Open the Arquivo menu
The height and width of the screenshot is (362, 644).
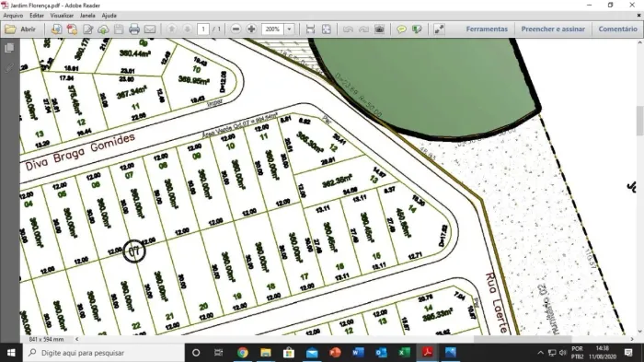coord(13,16)
